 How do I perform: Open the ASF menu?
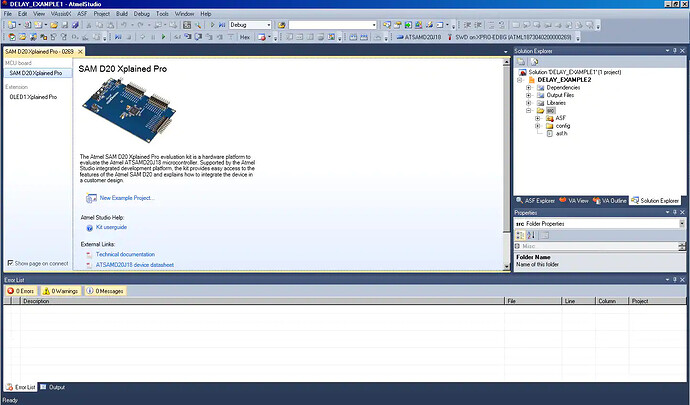click(x=82, y=14)
